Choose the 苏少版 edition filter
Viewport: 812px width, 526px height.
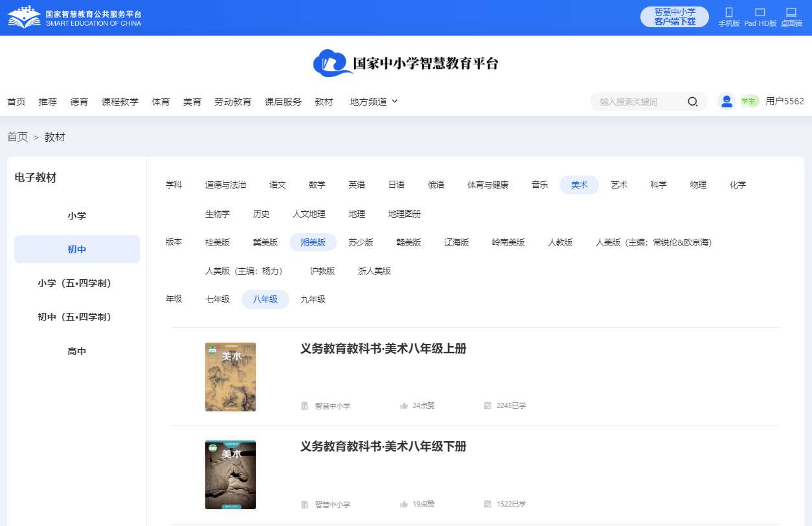click(361, 242)
